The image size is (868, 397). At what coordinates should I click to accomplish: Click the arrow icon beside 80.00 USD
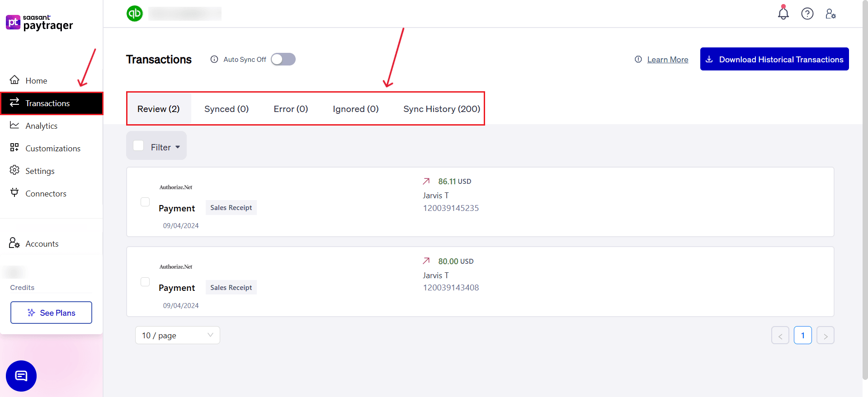tap(426, 261)
